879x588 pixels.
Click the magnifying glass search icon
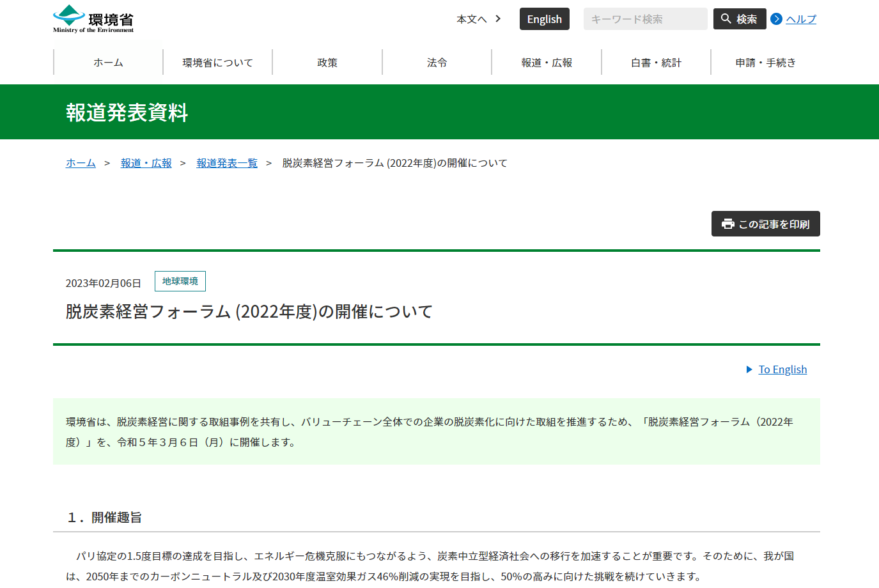[x=725, y=19]
